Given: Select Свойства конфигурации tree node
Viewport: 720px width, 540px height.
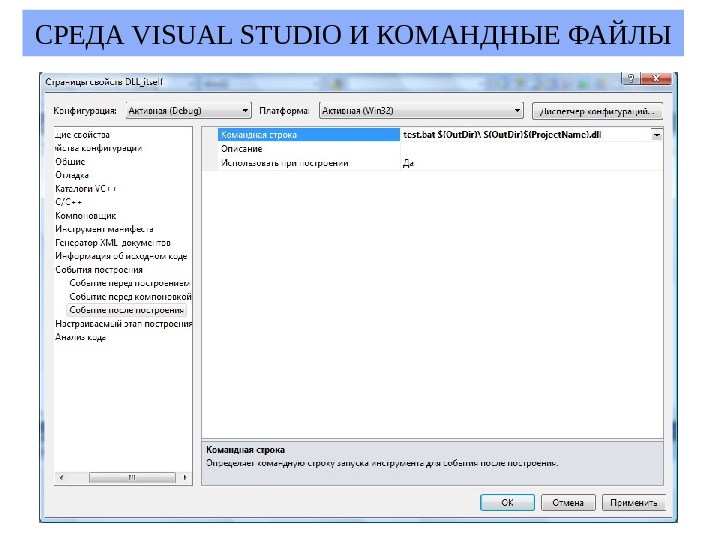Looking at the screenshot, I should tap(98, 148).
